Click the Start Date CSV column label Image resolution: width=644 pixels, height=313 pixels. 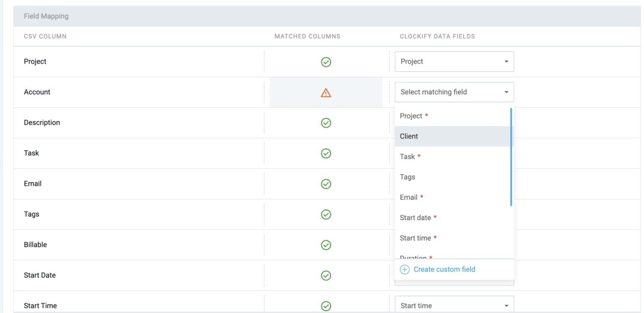(40, 275)
